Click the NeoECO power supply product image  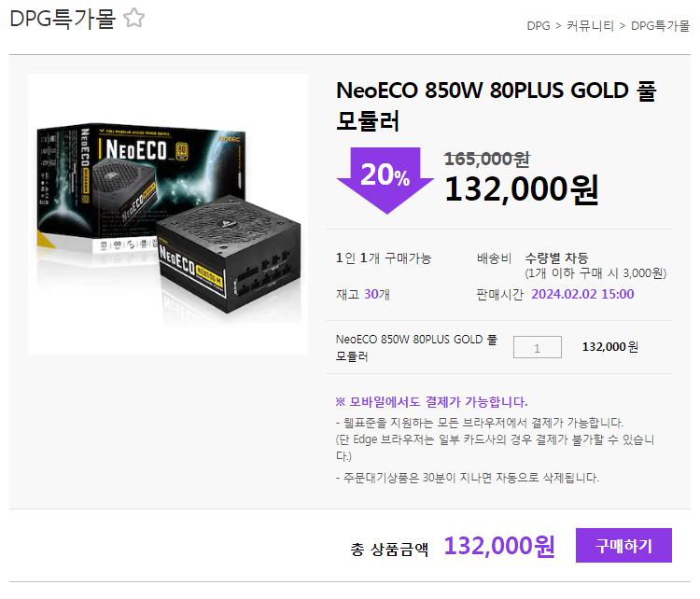(x=168, y=214)
